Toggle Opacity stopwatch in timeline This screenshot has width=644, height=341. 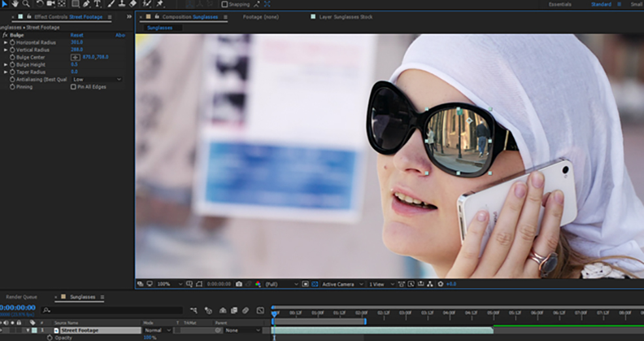coord(50,338)
